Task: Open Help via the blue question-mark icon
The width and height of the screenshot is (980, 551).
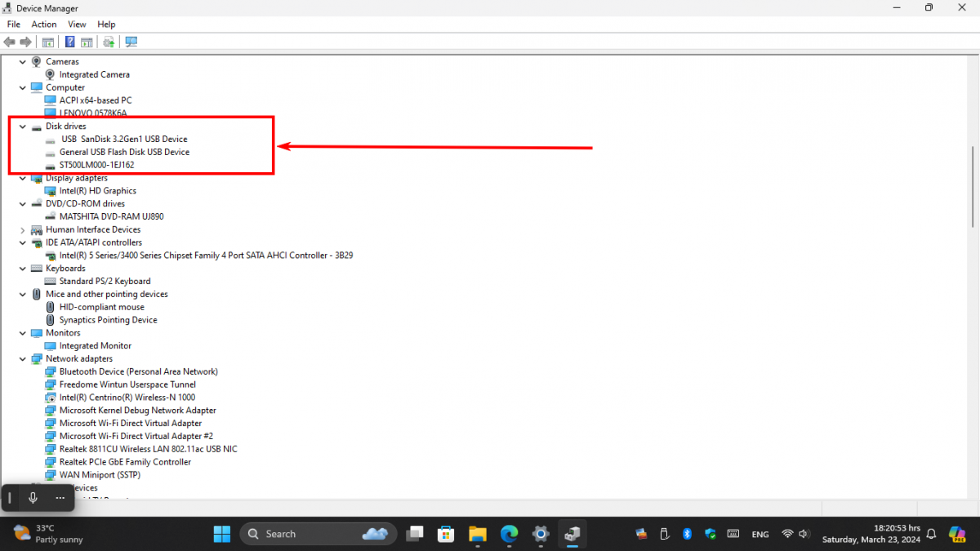Action: click(x=70, y=42)
